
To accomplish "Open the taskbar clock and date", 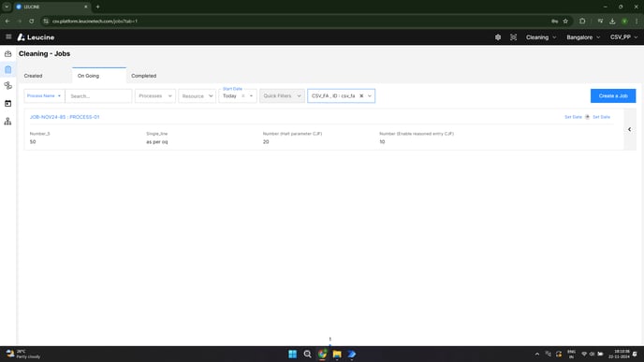I will (x=619, y=354).
